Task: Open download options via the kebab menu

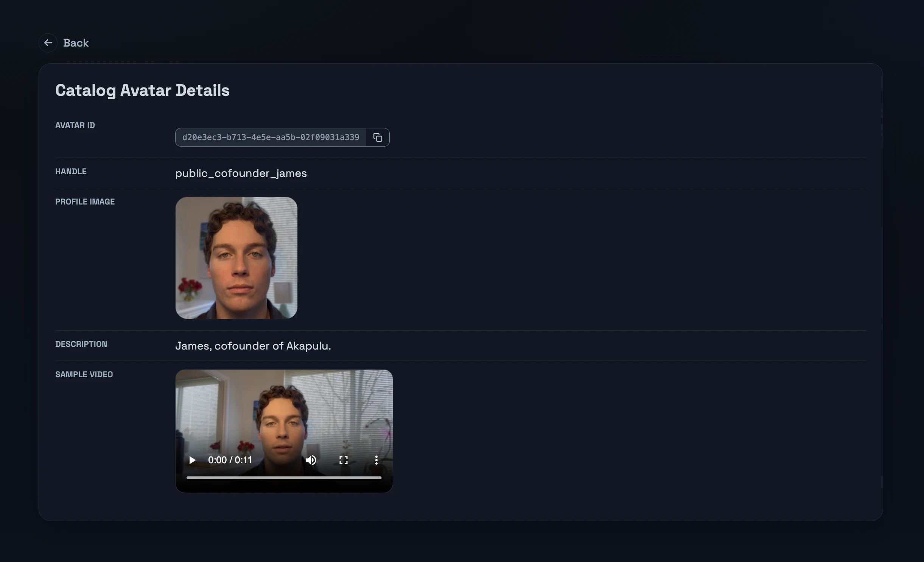Action: click(376, 460)
